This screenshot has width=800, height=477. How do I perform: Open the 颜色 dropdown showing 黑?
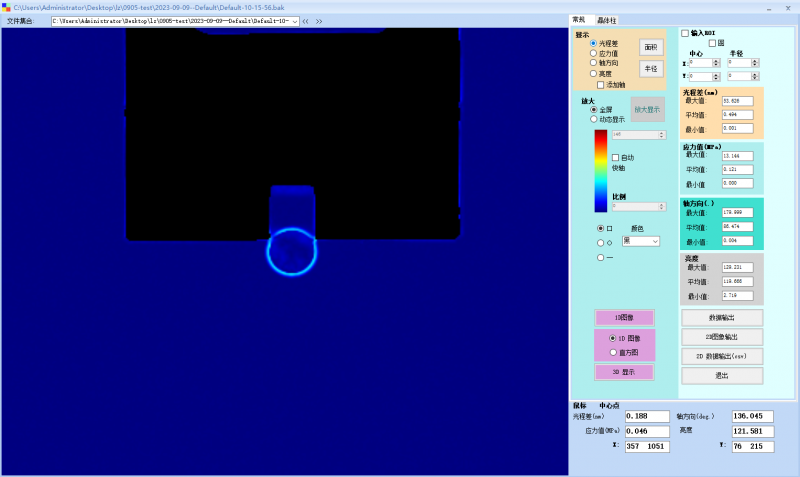[641, 241]
